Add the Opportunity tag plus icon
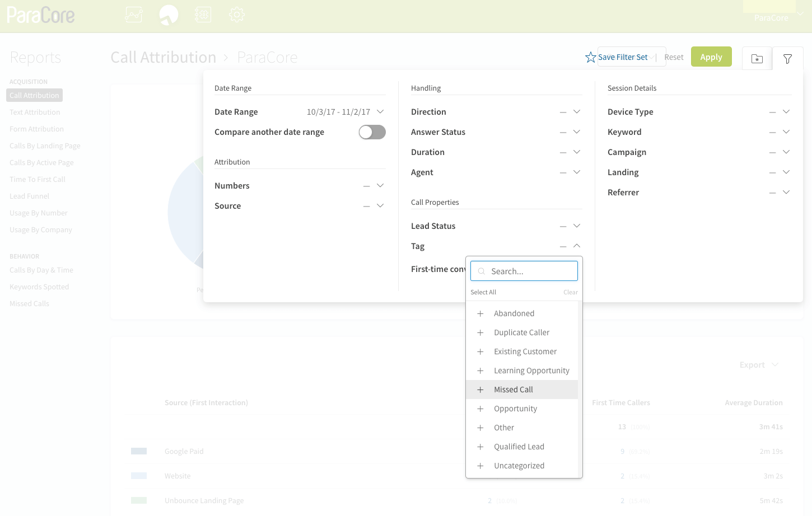The width and height of the screenshot is (812, 516). click(x=480, y=409)
